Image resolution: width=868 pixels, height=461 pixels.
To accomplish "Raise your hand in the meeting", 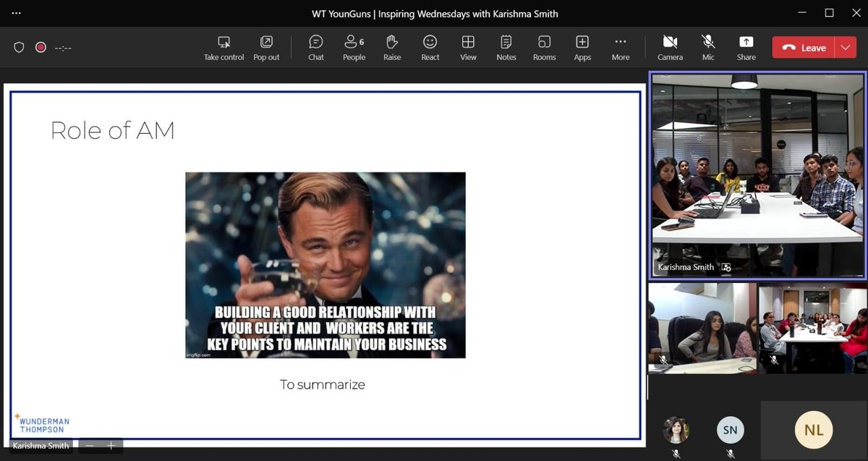I will click(x=392, y=48).
